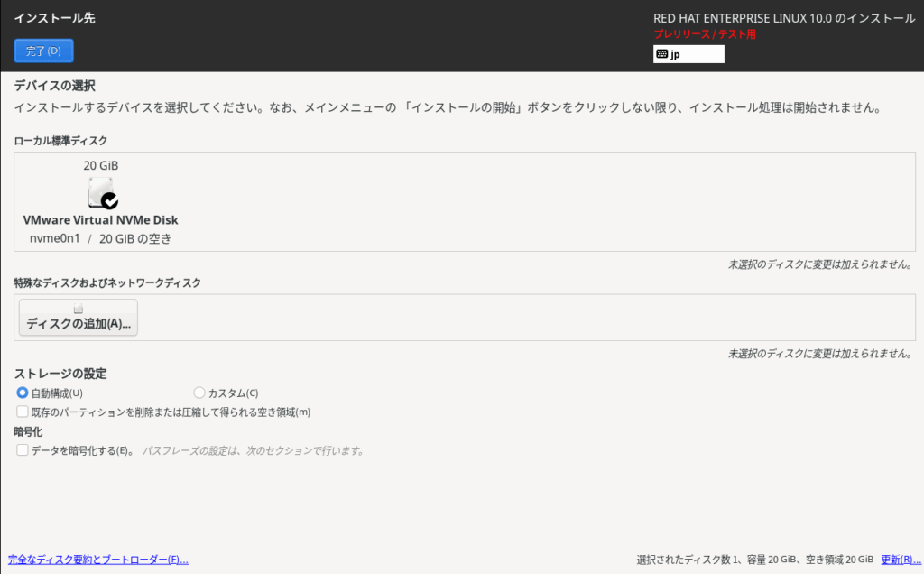Image resolution: width=924 pixels, height=574 pixels.
Task: Click the インストール先 page title
Action: (54, 18)
